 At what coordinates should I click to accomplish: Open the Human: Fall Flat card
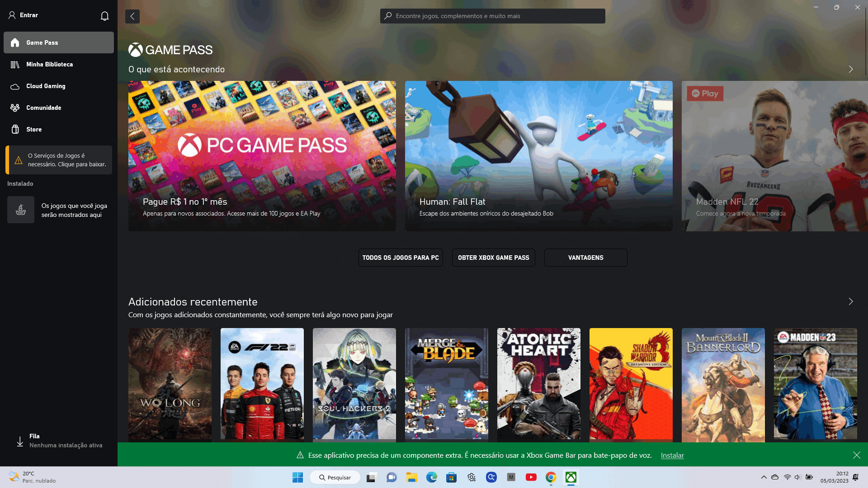coord(539,156)
